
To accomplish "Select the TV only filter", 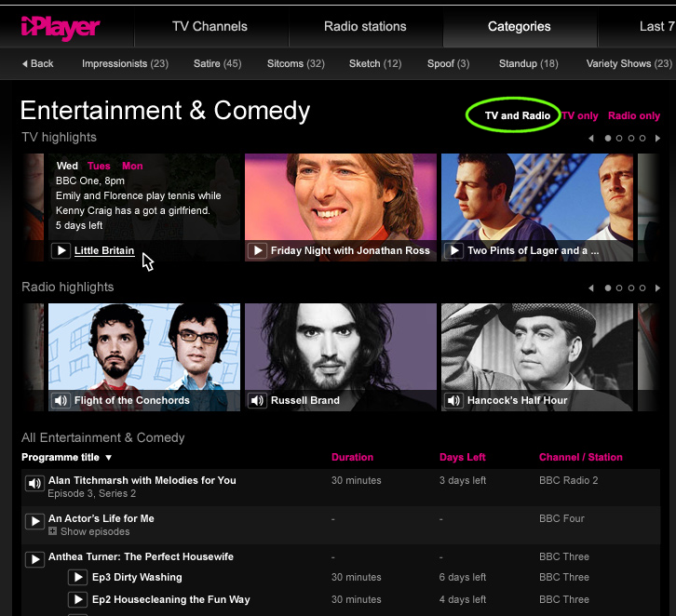I will click(580, 116).
